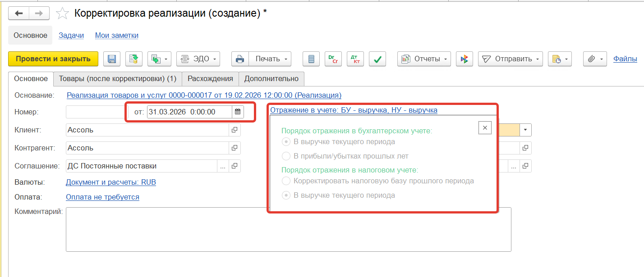Viewport: 644px width, 277px height.
Task: Click the open icon right of the popup, Контрагент row
Action: 525,148
